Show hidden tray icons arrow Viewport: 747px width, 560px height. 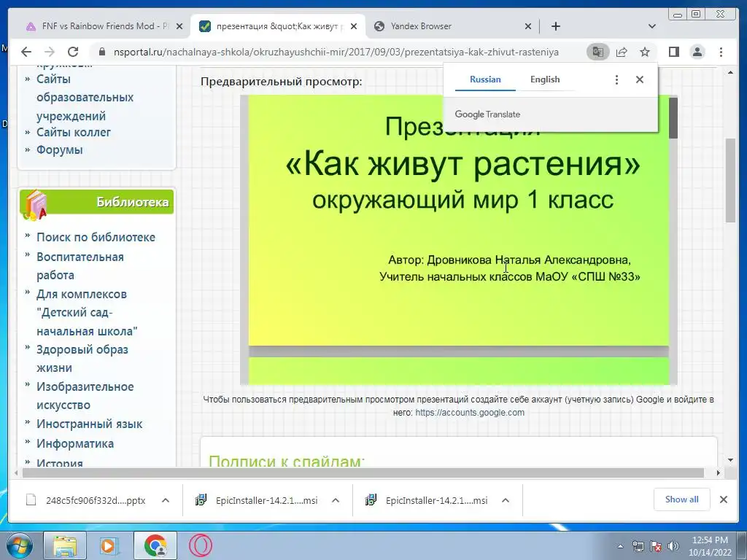(620, 546)
